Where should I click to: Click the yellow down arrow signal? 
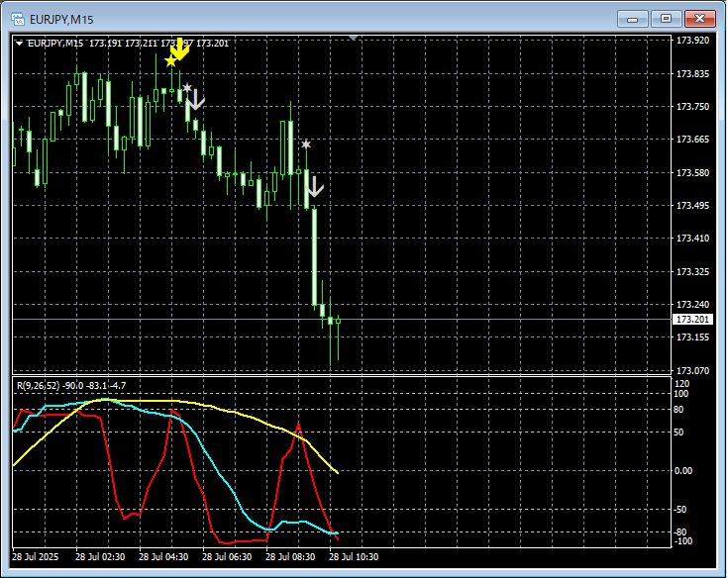[x=180, y=49]
